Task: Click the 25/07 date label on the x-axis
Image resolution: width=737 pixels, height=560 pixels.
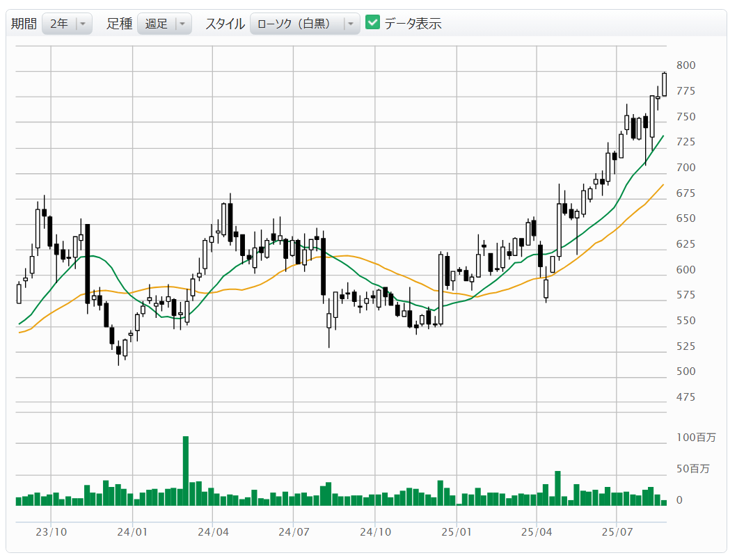Action: [x=617, y=532]
